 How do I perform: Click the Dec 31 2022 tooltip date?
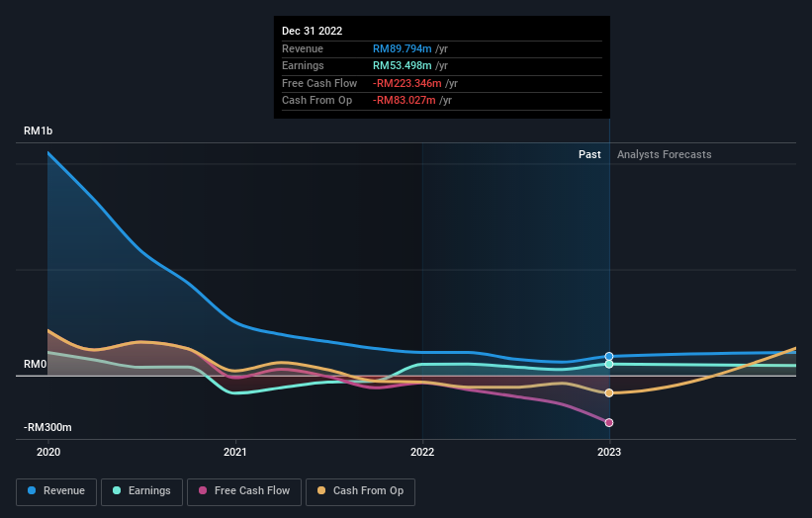pos(312,31)
